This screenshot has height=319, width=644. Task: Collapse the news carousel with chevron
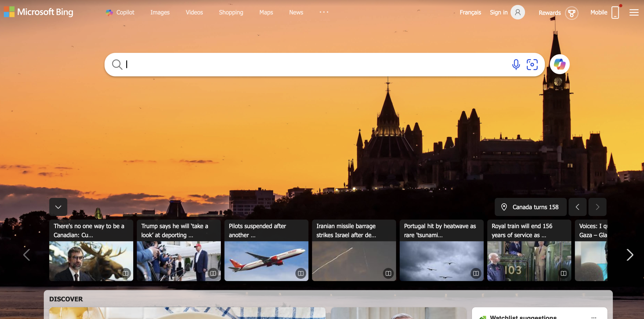58,207
